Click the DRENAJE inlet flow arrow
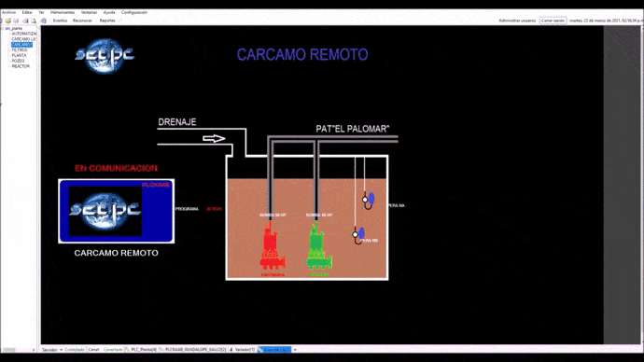The image size is (644, 362). 214,139
